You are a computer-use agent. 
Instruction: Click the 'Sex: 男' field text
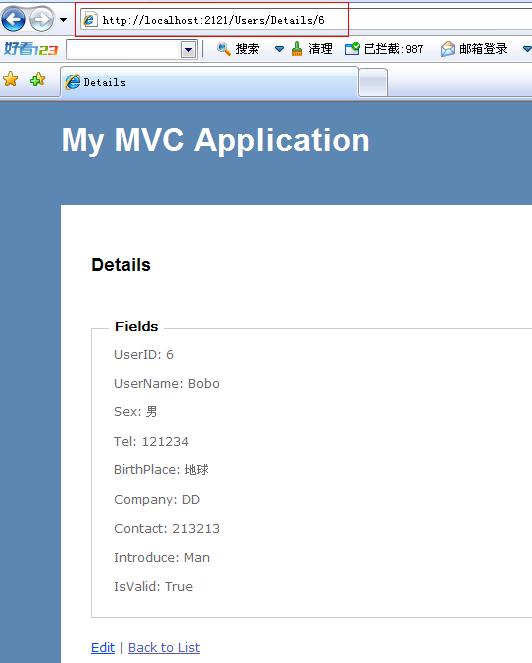tap(136, 412)
